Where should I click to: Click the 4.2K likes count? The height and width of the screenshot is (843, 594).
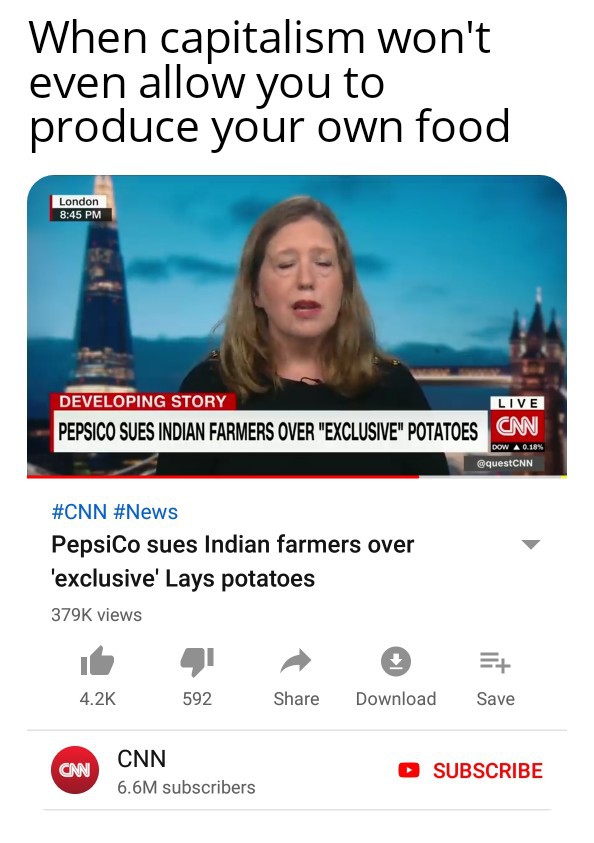click(x=97, y=698)
